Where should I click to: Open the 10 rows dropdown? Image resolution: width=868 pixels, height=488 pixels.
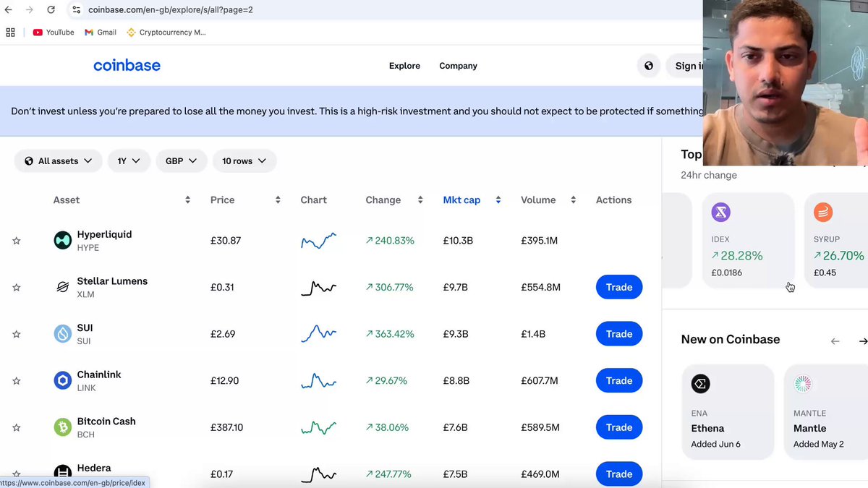pos(244,161)
